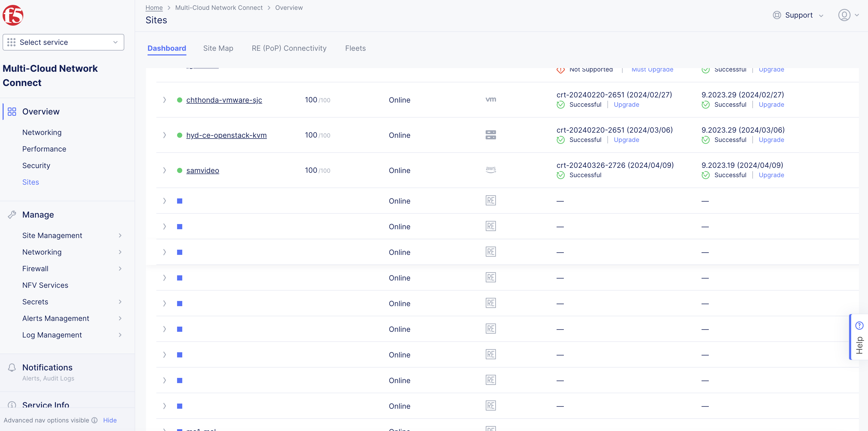Click the AWS provider icon on the samvideo row
868x431 pixels.
(x=491, y=170)
